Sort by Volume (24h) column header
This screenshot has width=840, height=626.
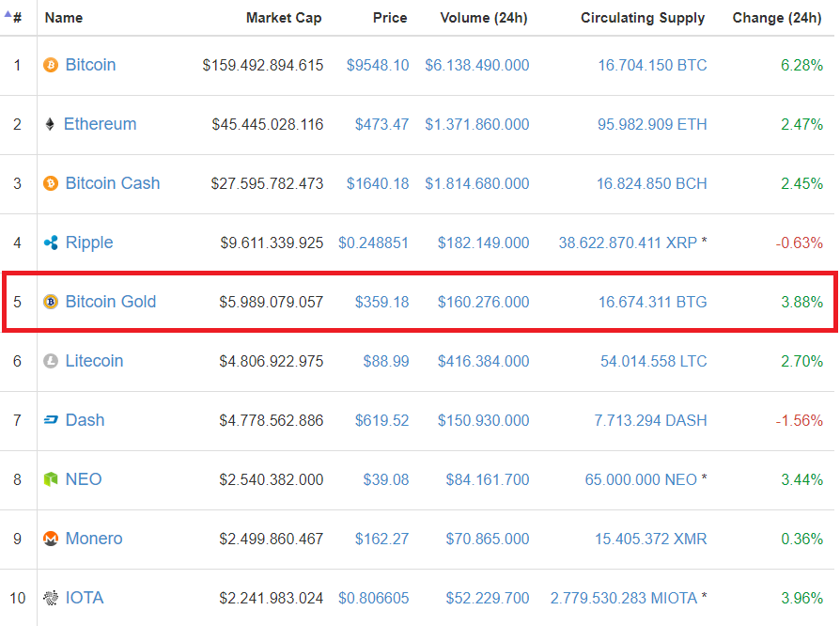(484, 18)
